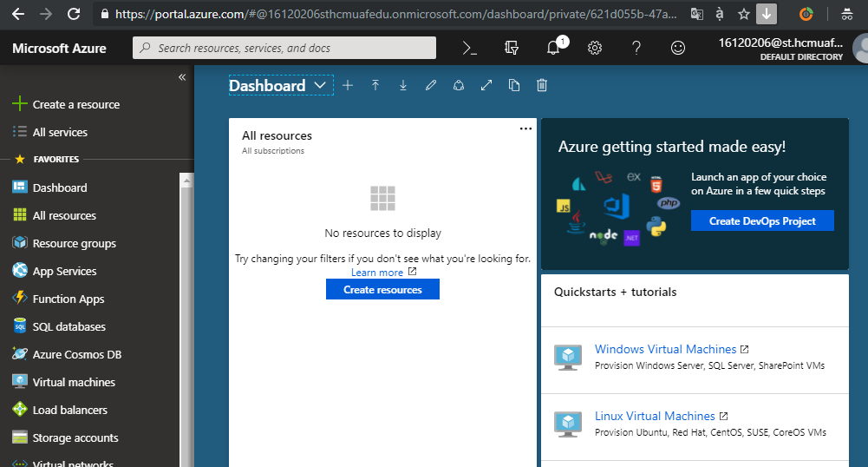Click the Quickstarts + tutorials heading
This screenshot has width=868, height=467.
[615, 292]
